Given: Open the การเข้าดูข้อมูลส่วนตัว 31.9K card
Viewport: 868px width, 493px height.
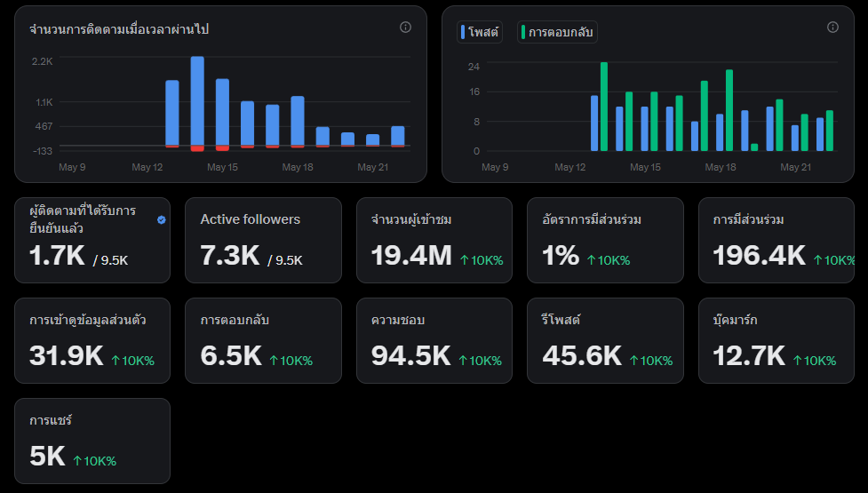Looking at the screenshot, I should pyautogui.click(x=92, y=340).
